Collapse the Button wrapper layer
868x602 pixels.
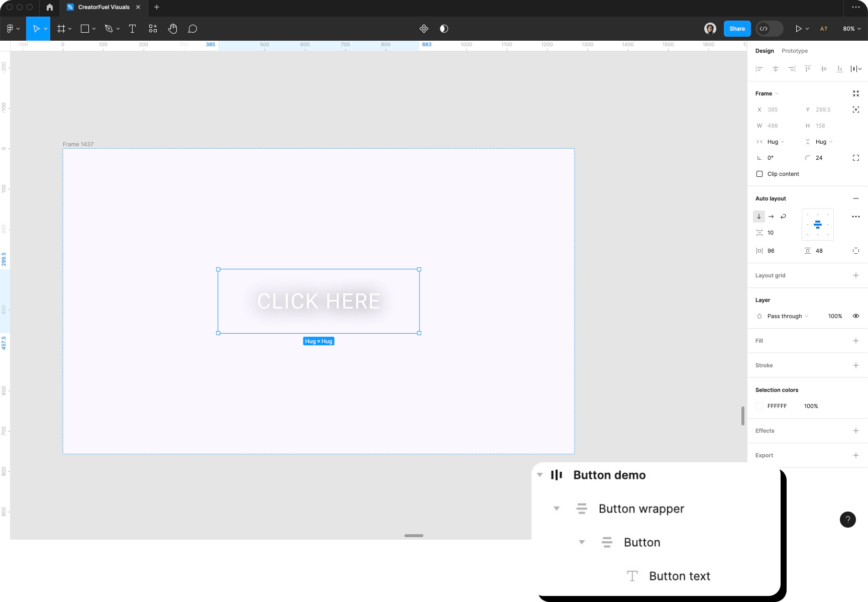tap(556, 509)
